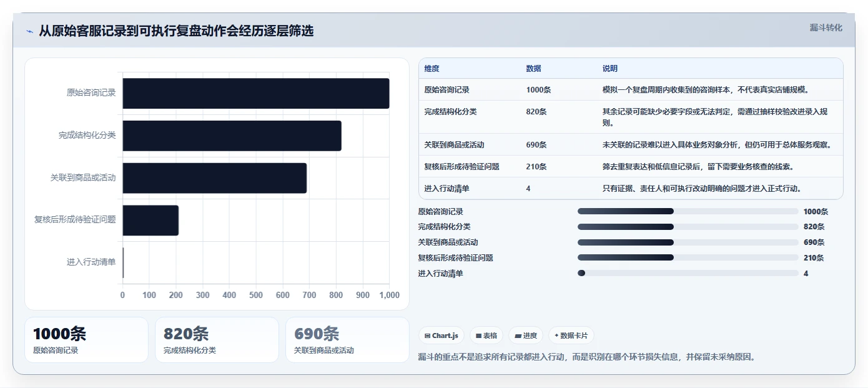
Task: Click the table cell 原始咨询记录
Action: (446, 90)
